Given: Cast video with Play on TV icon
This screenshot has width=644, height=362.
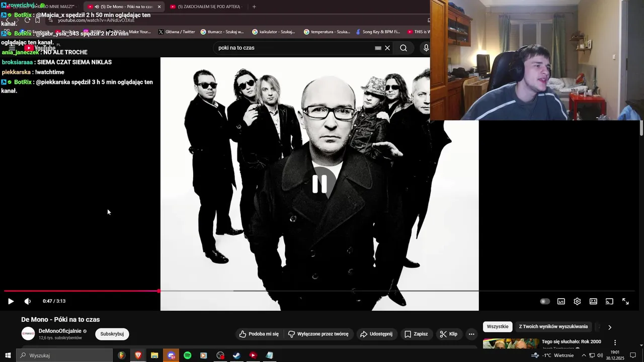Looking at the screenshot, I should pyautogui.click(x=609, y=301).
